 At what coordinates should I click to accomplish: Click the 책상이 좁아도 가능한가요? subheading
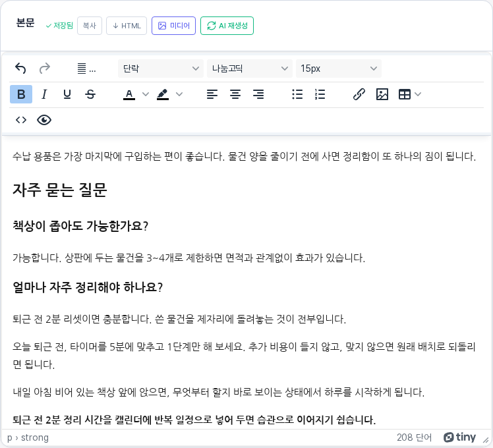80,226
